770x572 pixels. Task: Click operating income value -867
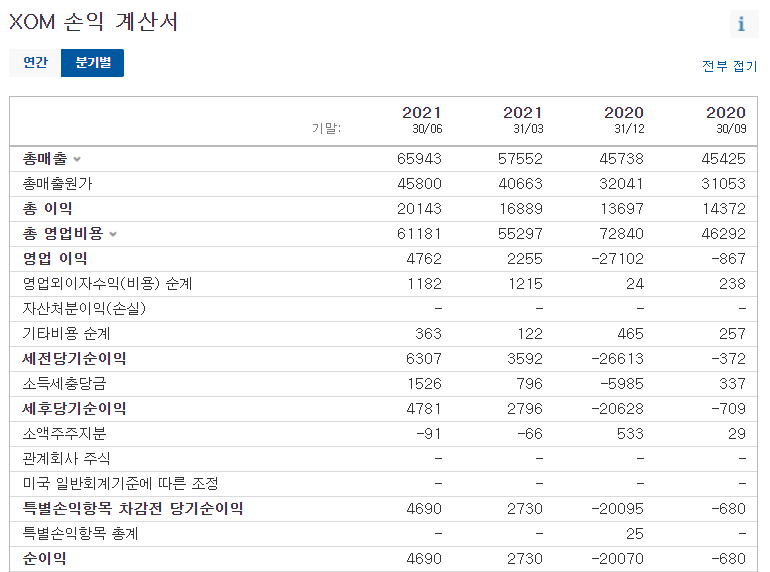[729, 258]
